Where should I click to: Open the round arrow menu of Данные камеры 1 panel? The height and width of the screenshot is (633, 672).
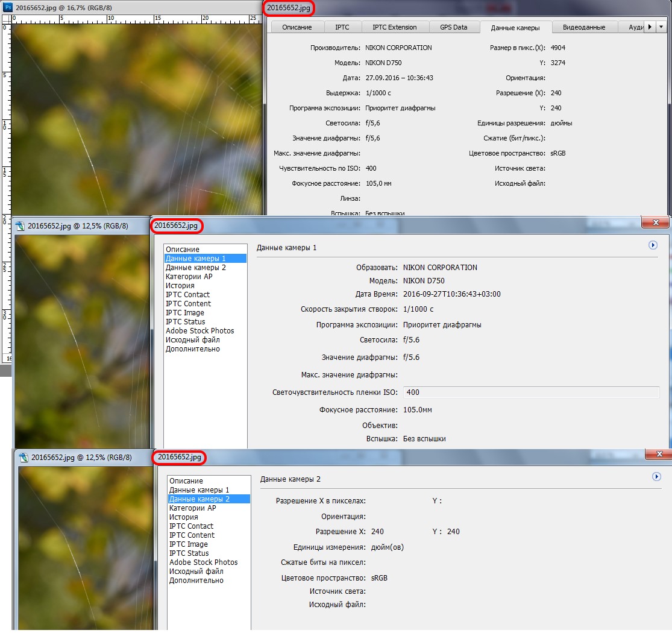coord(653,245)
